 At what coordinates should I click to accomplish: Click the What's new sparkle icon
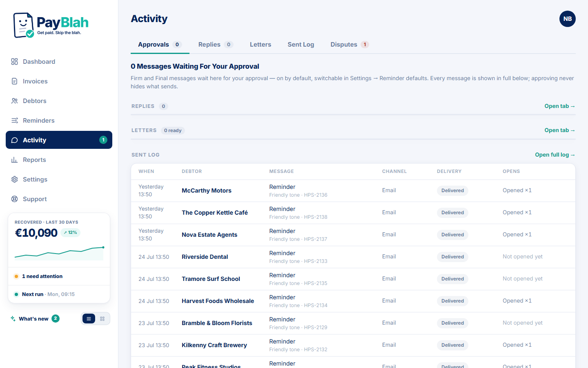[13, 319]
